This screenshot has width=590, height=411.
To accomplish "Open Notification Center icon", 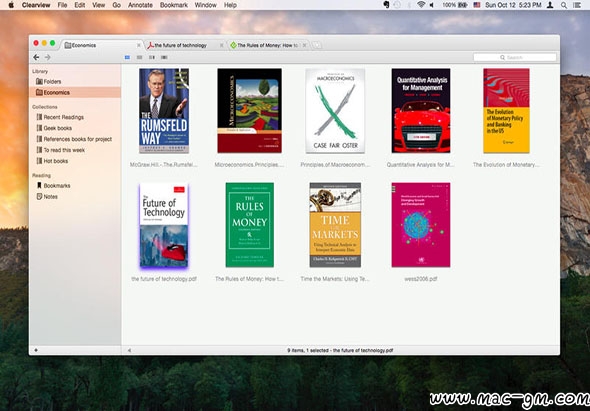I will (576, 5).
